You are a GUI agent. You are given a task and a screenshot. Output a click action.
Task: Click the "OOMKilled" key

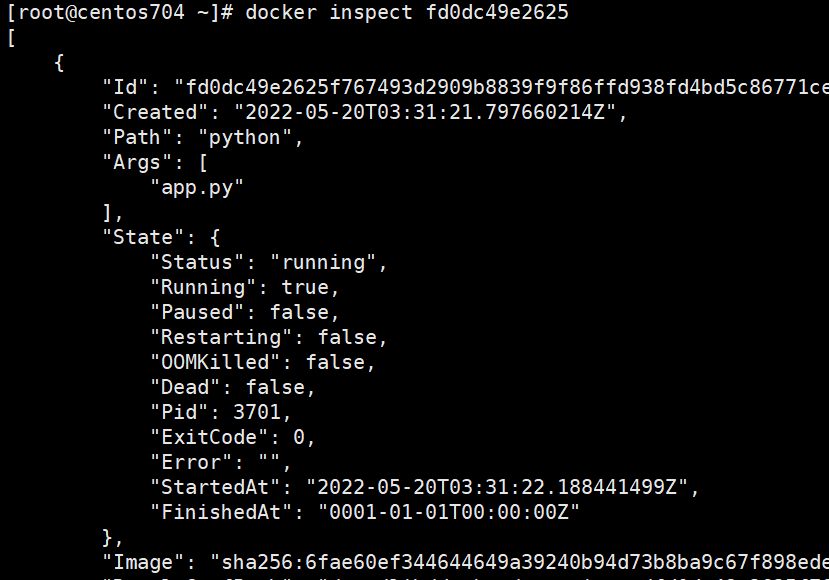point(215,362)
